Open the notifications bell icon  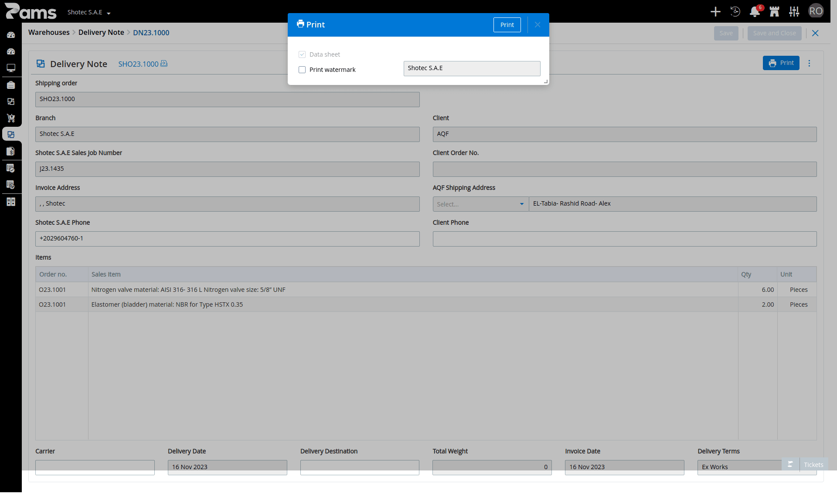tap(755, 12)
